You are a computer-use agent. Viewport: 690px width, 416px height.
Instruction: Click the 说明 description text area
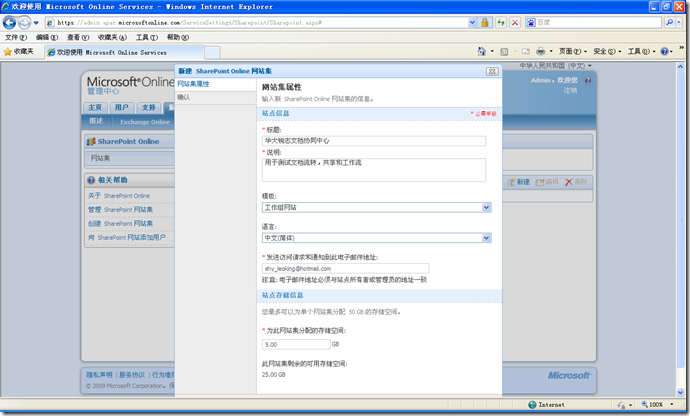pos(374,170)
